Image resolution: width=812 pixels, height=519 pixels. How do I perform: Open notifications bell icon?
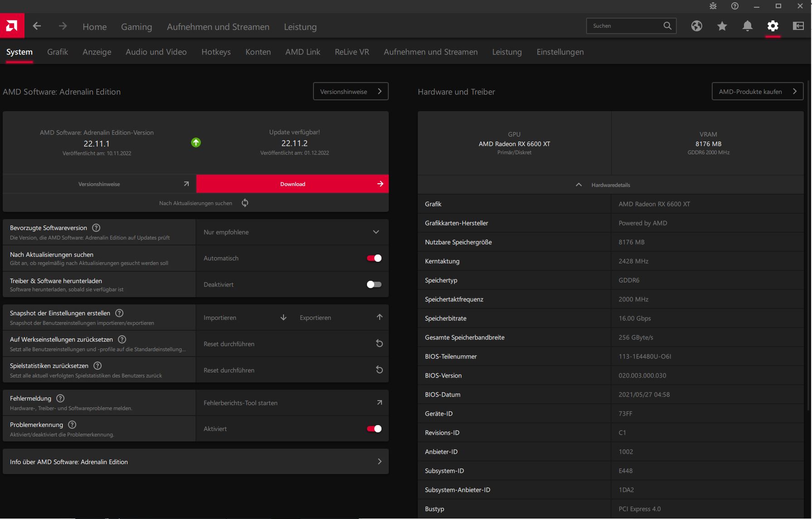[747, 26]
